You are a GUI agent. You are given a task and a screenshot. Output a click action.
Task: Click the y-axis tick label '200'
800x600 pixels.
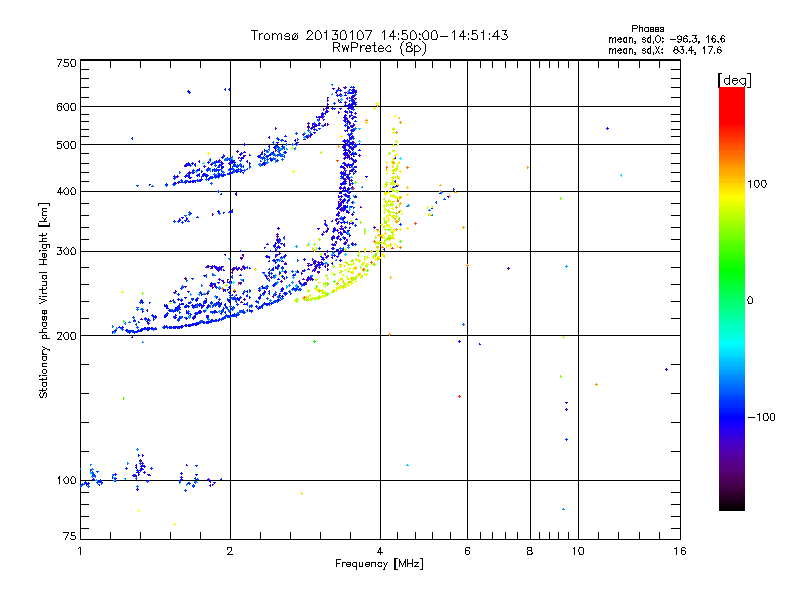pos(66,336)
